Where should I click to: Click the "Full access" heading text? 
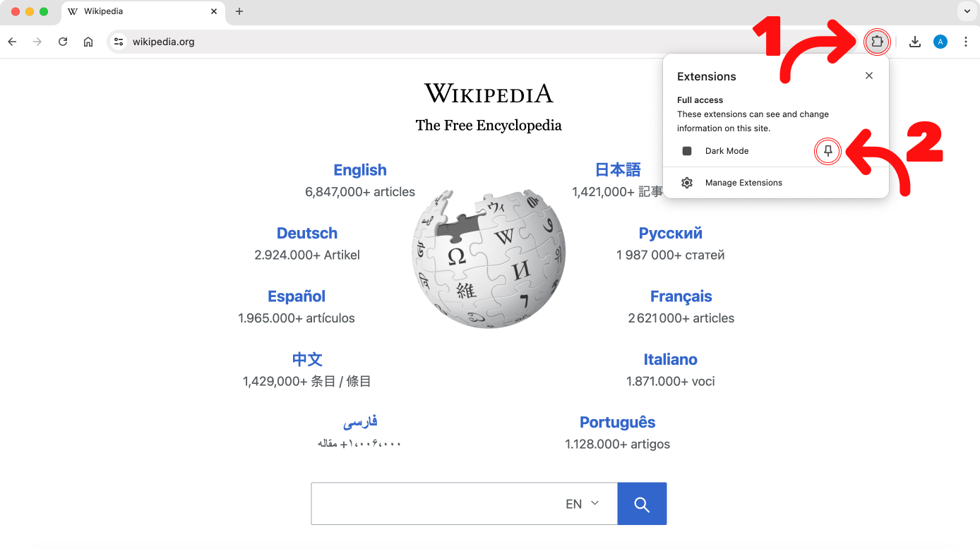pos(700,100)
